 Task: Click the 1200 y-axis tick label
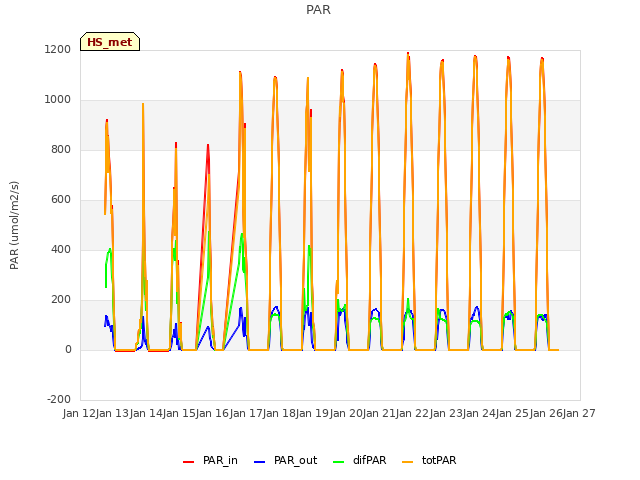[x=58, y=49]
